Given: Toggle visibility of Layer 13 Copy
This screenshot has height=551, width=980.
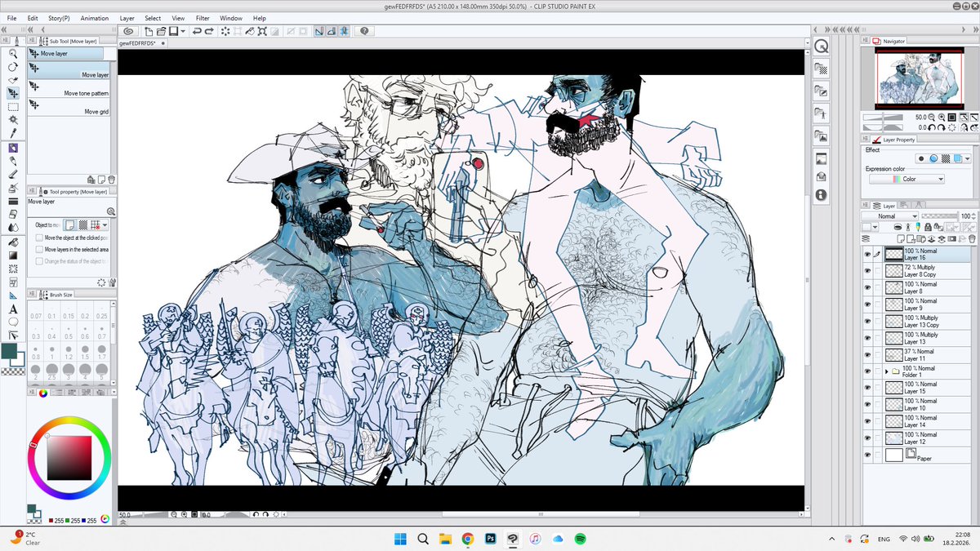Looking at the screenshot, I should click(x=867, y=322).
